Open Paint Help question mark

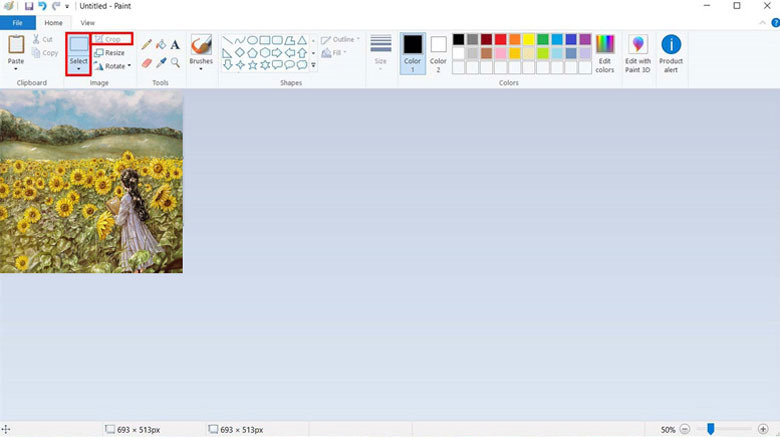click(x=776, y=23)
